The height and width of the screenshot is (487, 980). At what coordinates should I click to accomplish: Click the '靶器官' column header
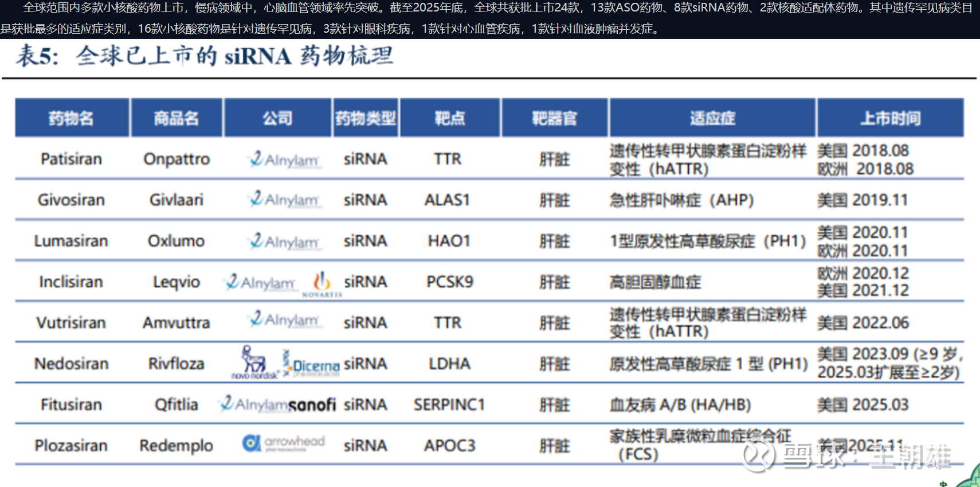(555, 118)
